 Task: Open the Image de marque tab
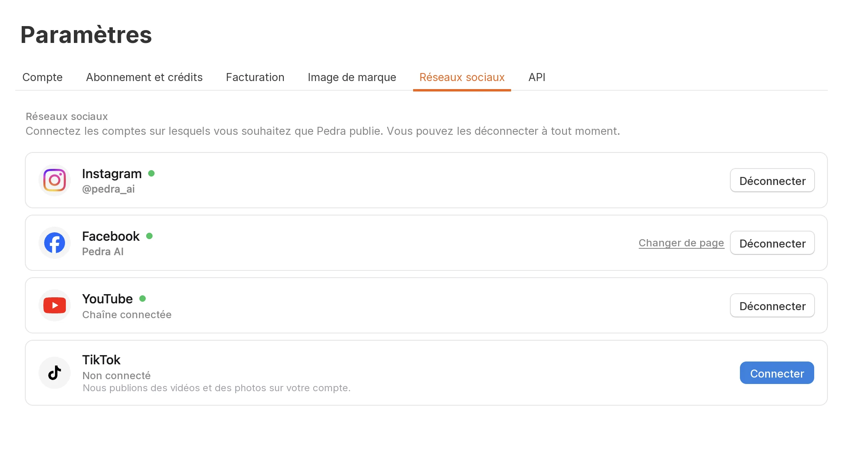pyautogui.click(x=352, y=77)
